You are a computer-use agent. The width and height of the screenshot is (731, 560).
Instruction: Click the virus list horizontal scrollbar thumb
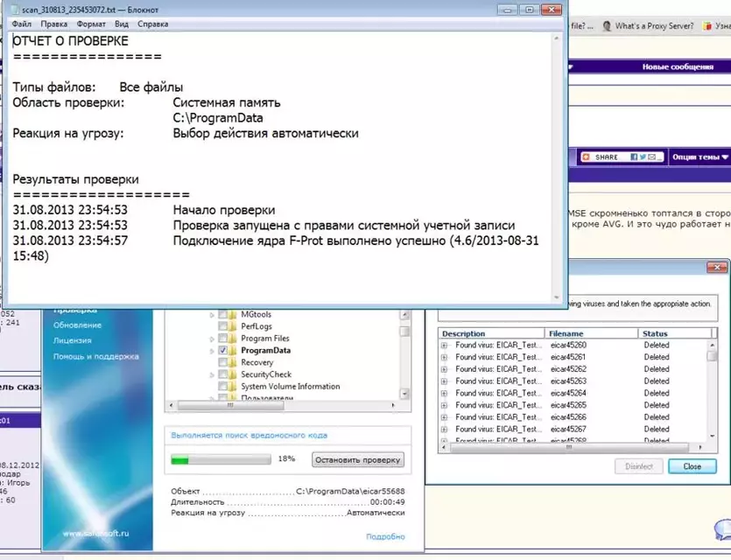tap(569, 447)
